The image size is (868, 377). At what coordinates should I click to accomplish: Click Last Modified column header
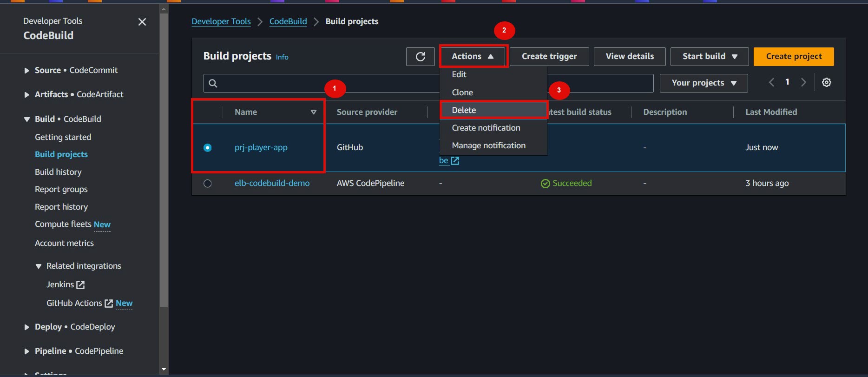click(x=771, y=112)
